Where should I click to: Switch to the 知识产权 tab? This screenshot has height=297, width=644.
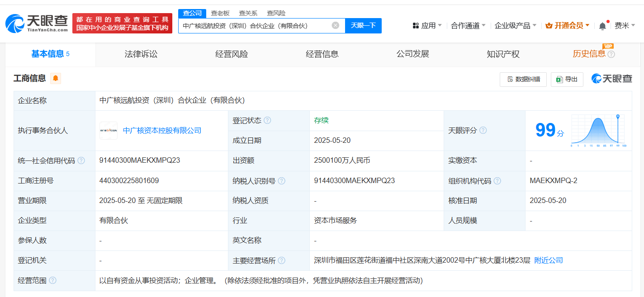pos(503,54)
